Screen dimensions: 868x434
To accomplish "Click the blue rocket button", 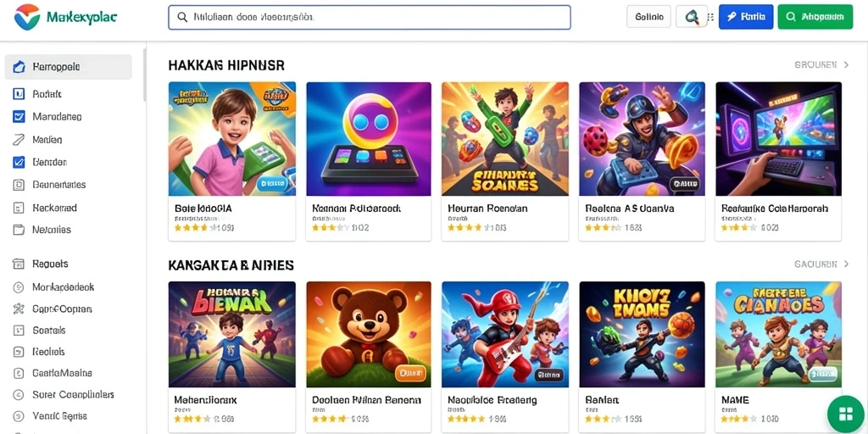I will (746, 17).
